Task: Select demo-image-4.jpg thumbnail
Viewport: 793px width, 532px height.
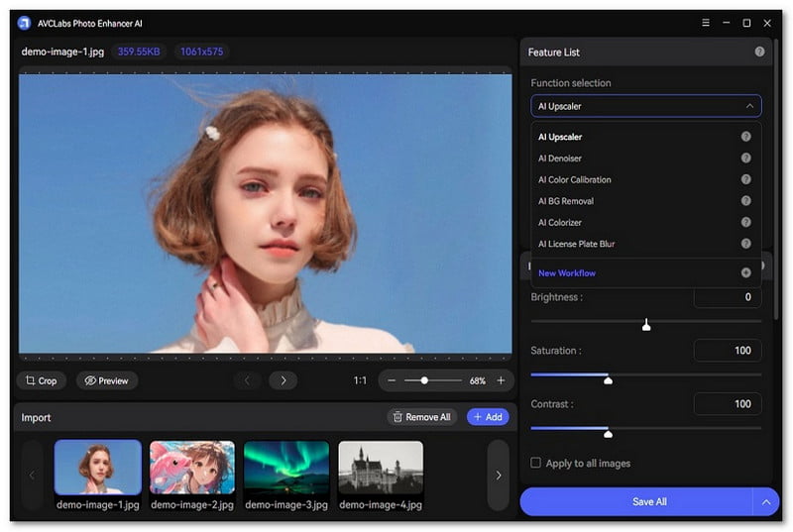Action: (381, 467)
